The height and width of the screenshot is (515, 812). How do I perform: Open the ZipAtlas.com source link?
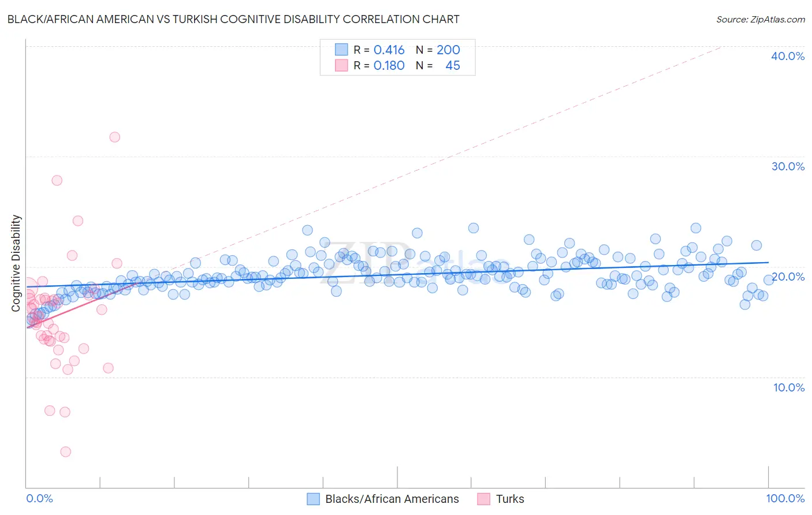coord(761,19)
